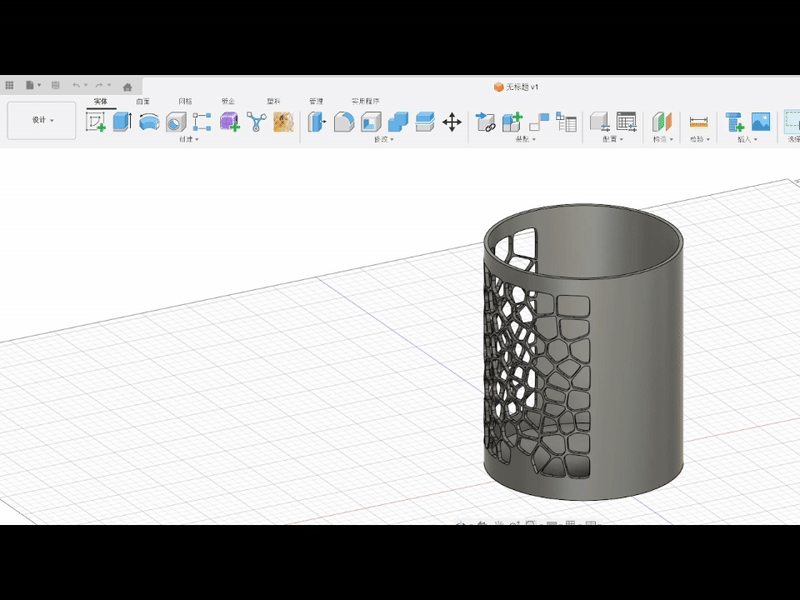Expand the 创建 panel dropdown
The image size is (800, 600).
[x=189, y=139]
